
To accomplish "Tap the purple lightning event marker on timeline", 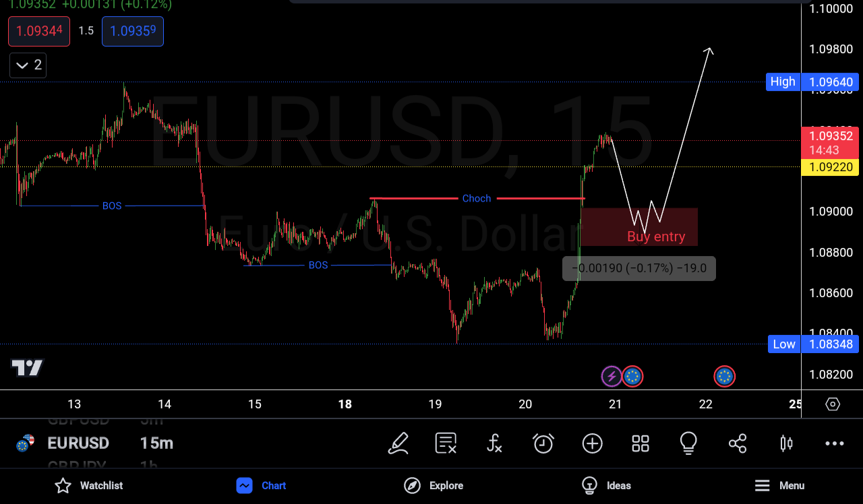I will point(612,377).
